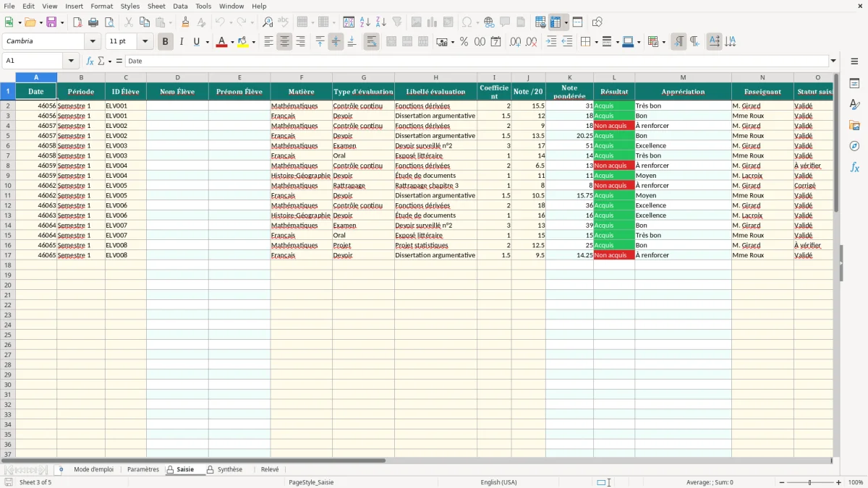Open sidebar Navigator panel
This screenshot has height=488, width=868.
[854, 146]
